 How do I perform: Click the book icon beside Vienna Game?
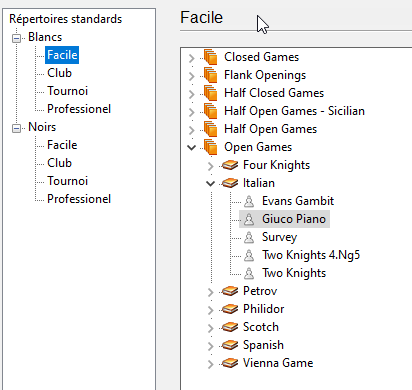tap(230, 363)
